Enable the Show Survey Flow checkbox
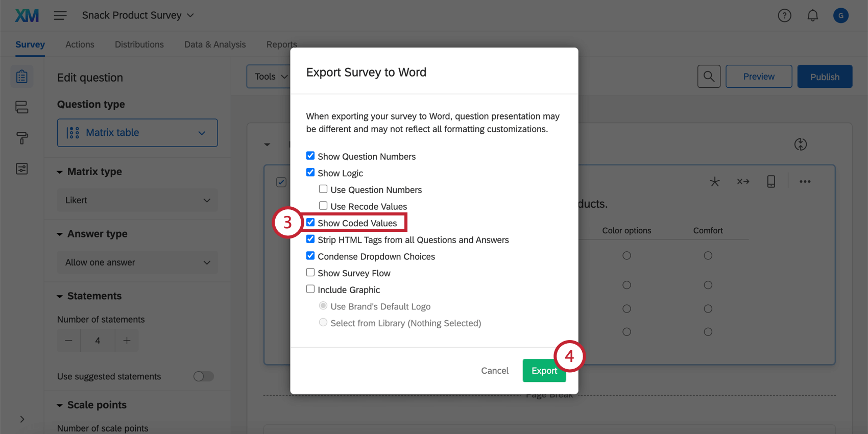This screenshot has height=434, width=868. pyautogui.click(x=310, y=273)
